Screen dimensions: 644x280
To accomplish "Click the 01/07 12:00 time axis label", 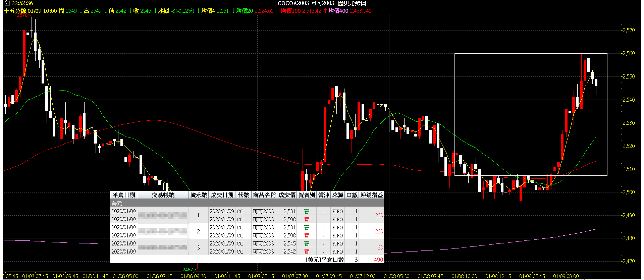I will [x=363, y=276].
